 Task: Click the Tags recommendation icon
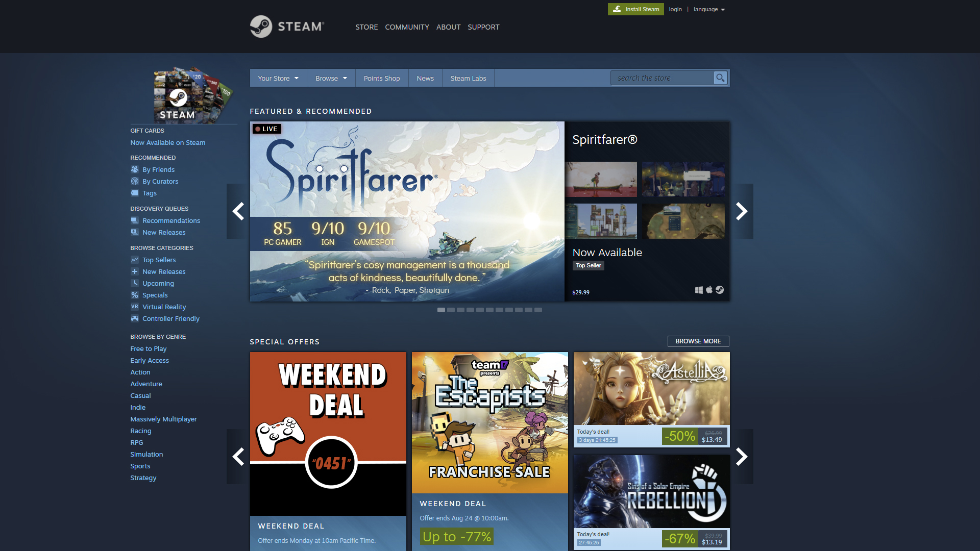click(x=135, y=193)
